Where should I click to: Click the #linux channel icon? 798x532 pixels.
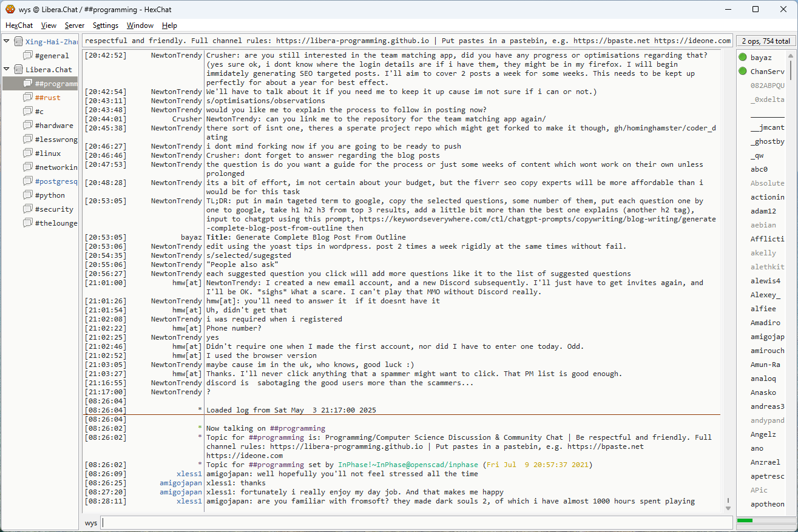click(x=28, y=153)
